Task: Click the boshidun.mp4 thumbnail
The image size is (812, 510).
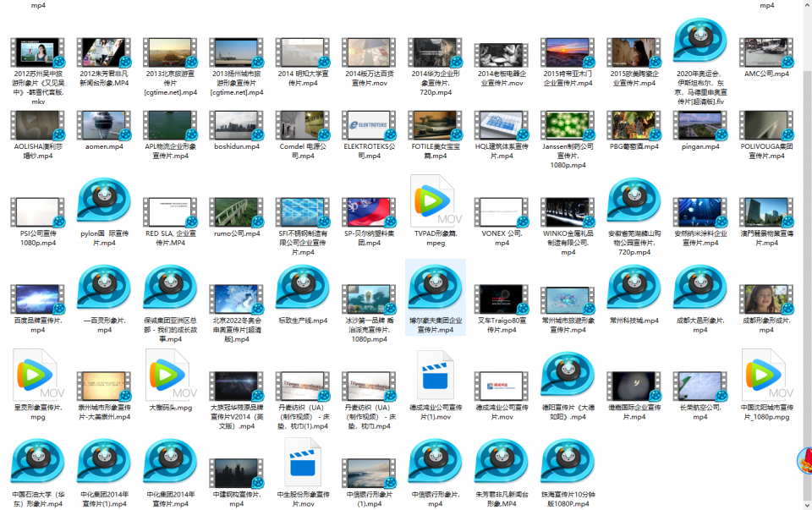Action: pyautogui.click(x=236, y=125)
